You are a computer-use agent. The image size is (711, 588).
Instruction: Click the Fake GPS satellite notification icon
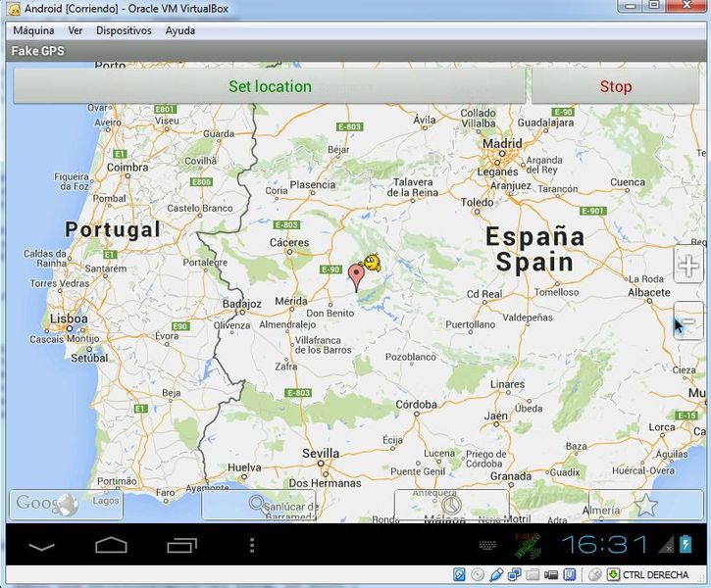pos(528,546)
